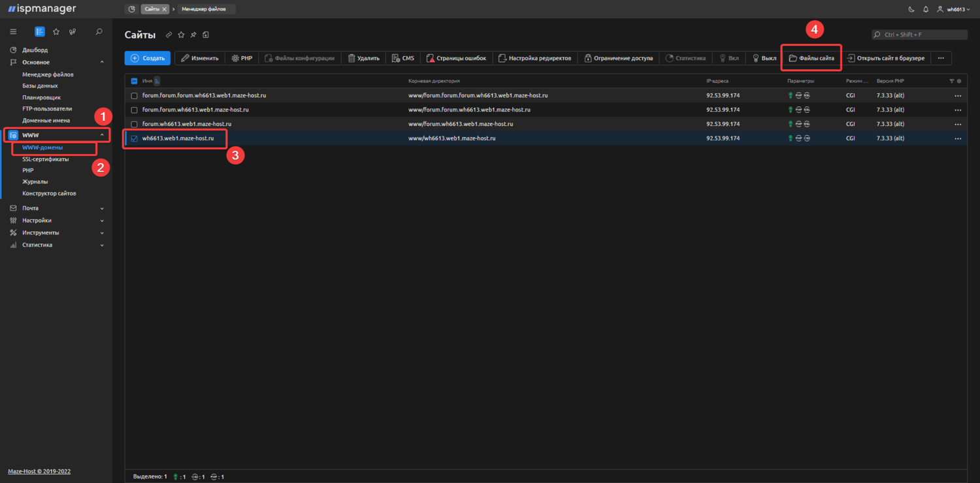Toggle dark theme moon icon
Image resolution: width=980 pixels, height=483 pixels.
(911, 9)
